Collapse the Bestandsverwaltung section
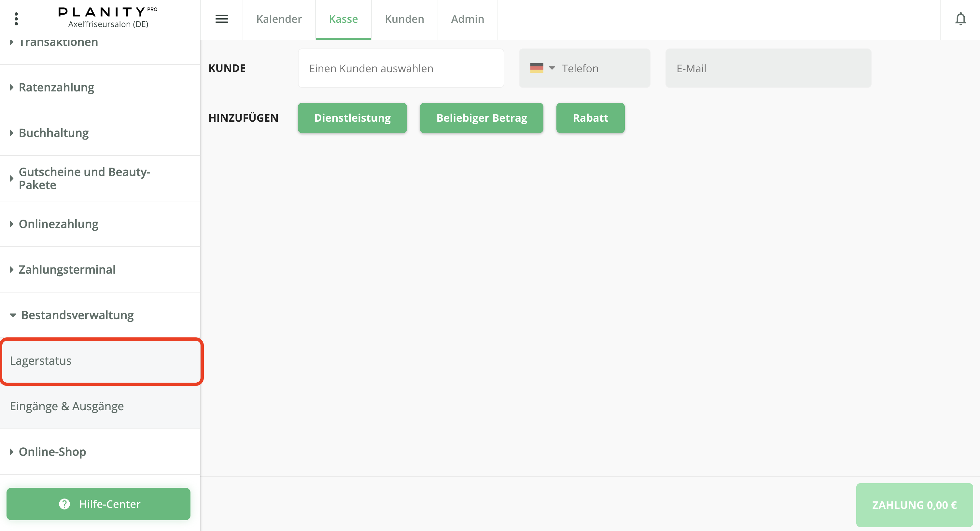980x531 pixels. point(77,315)
